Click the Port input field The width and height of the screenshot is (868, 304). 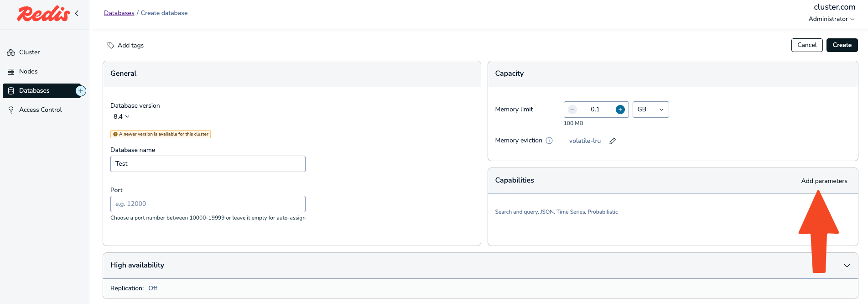208,204
